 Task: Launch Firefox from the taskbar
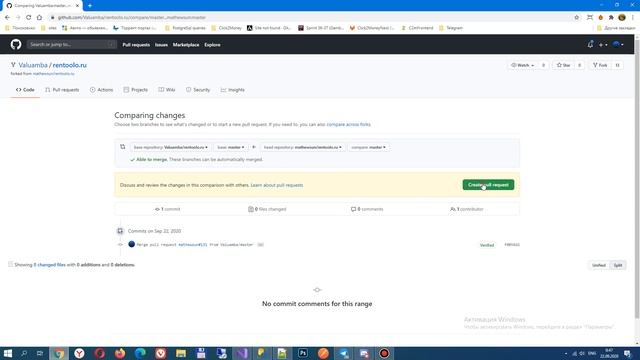pos(120,353)
